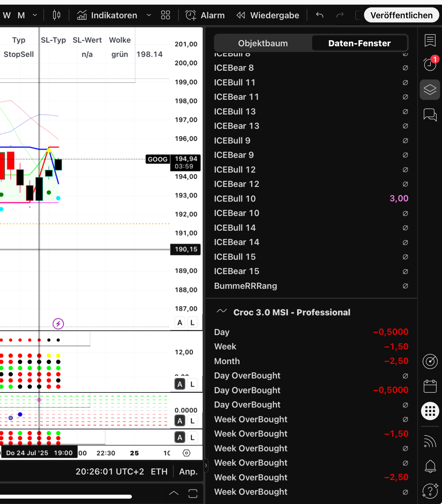Toggle log scale L on the main price axis
Viewport: 442px width, 504px height.
[x=193, y=322]
